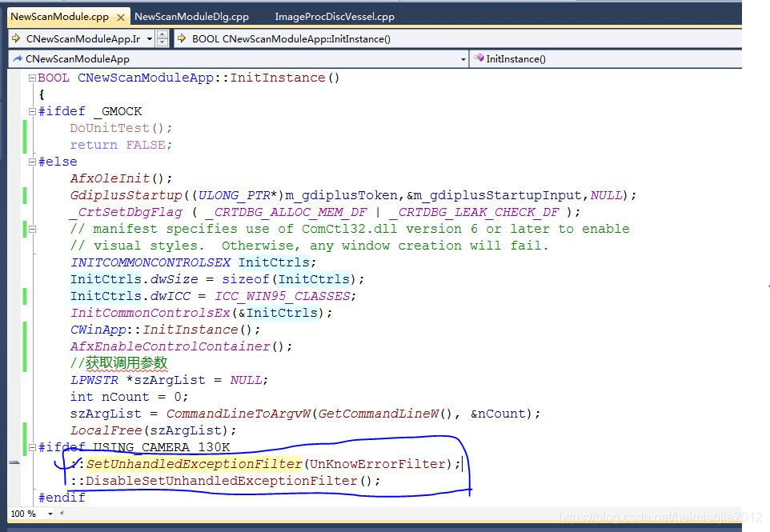
Task: Open the ImageProcDiscVessel.cpp tab
Action: [x=335, y=17]
